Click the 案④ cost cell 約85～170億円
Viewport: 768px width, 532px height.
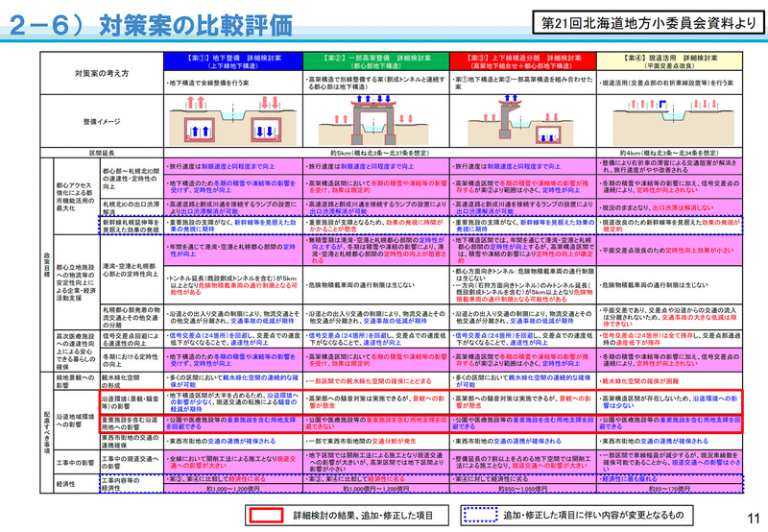669,489
